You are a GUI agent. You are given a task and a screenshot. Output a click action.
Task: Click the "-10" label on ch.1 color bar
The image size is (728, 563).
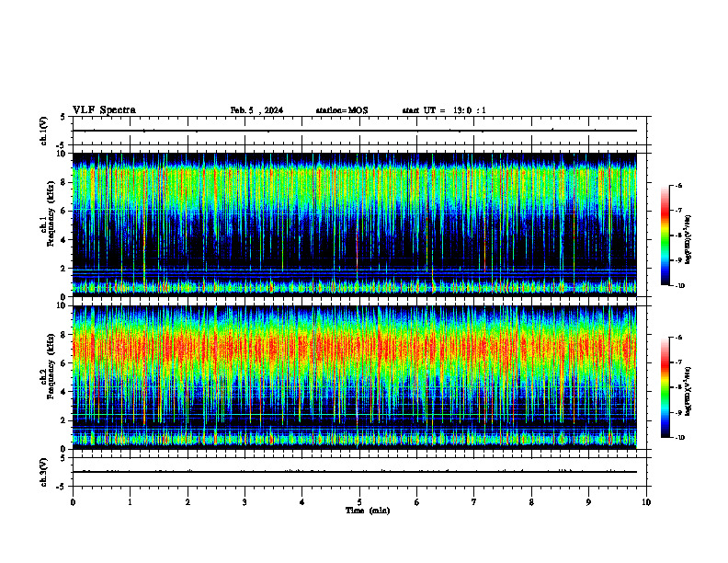[x=679, y=286]
